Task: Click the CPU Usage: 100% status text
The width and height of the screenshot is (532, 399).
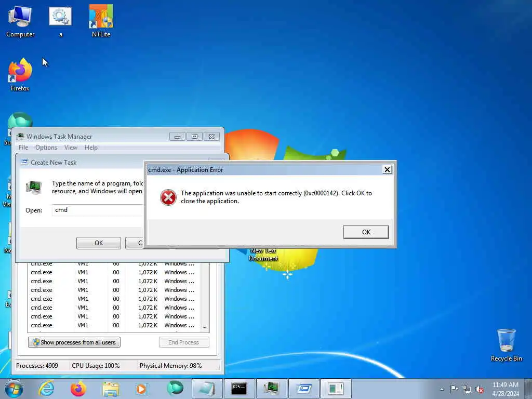Action: click(x=96, y=366)
